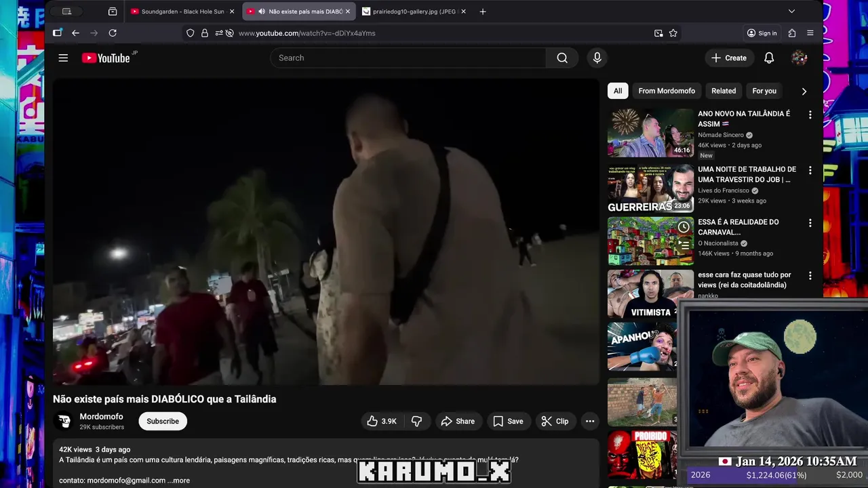Open 'GUERREIRAS' travesti video thumbnail
The image size is (868, 488).
(x=650, y=188)
